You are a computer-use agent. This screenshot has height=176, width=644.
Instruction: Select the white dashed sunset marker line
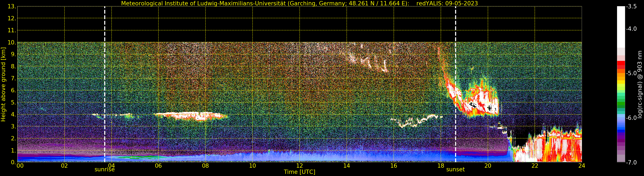point(456,84)
